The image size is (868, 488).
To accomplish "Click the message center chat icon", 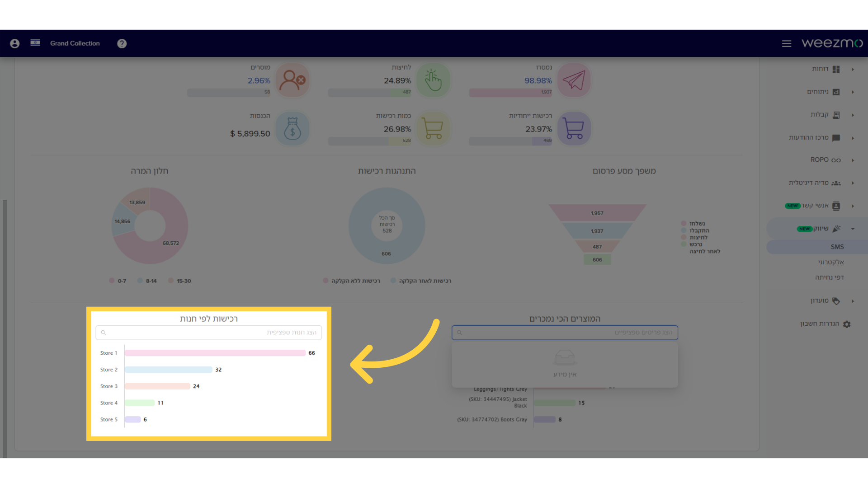I will pyautogui.click(x=836, y=138).
